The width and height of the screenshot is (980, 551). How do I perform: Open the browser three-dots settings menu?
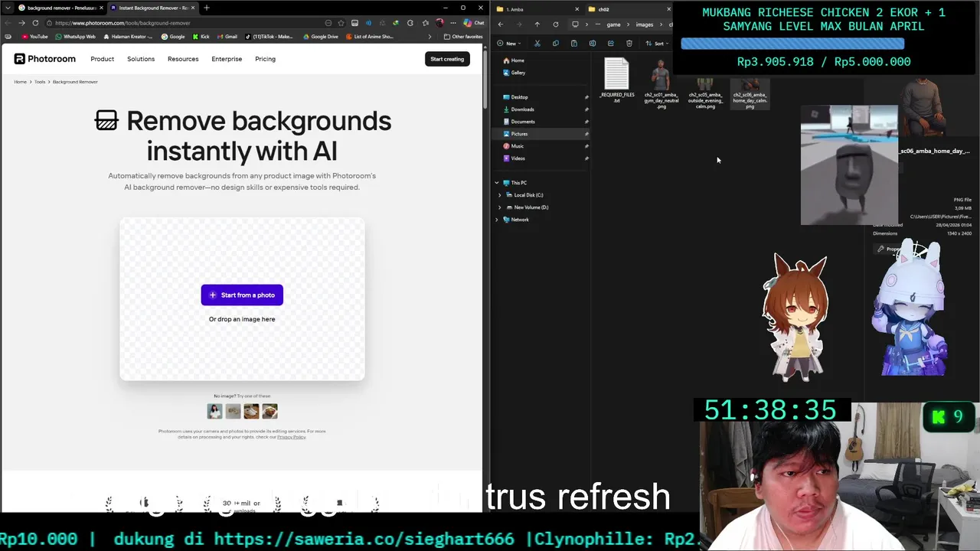pos(453,23)
